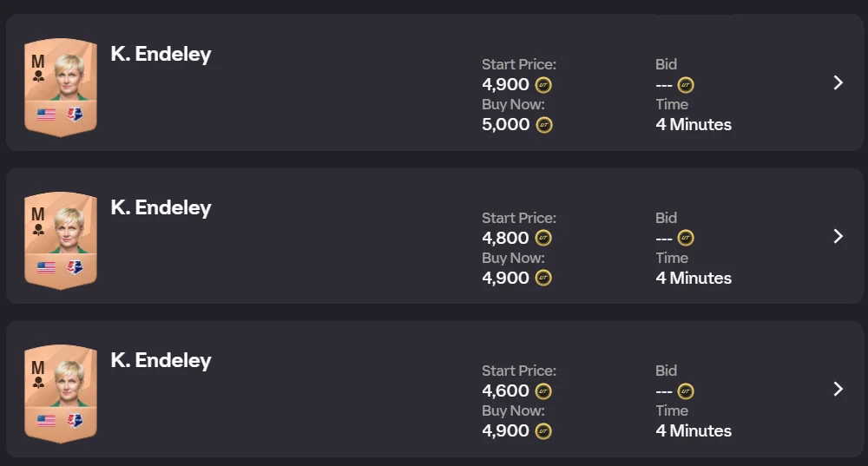The width and height of the screenshot is (868, 466).
Task: Click the Bid coin icon in the top listing
Action: [686, 85]
